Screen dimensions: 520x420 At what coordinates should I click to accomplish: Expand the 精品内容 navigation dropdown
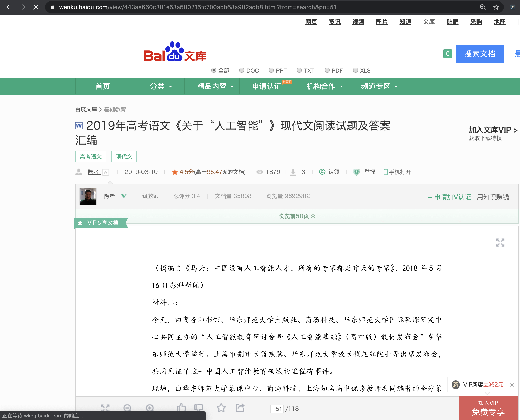215,86
